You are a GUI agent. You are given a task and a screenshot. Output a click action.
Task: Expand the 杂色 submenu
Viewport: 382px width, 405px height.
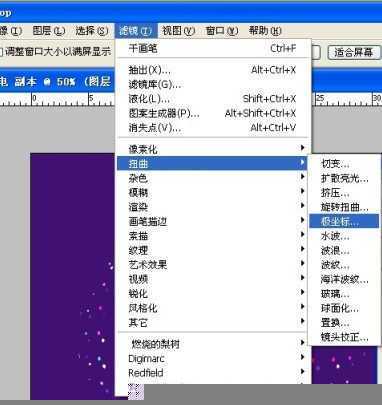212,178
